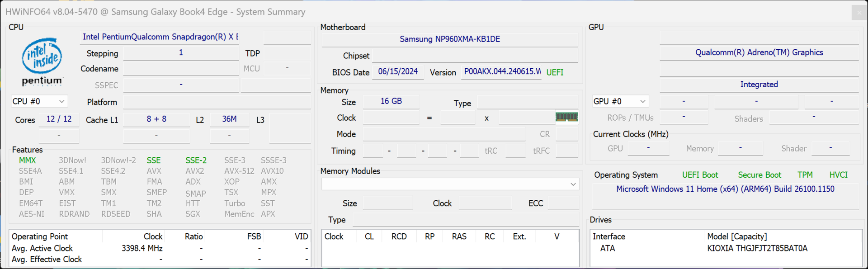Close the System Summary window
The image size is (868, 269).
click(859, 12)
